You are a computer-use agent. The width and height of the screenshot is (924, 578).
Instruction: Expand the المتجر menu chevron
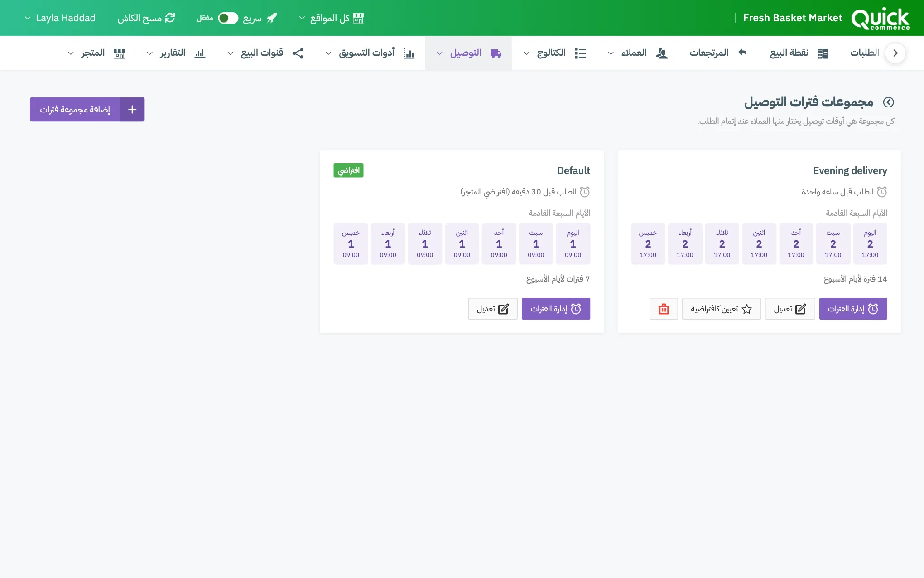71,53
